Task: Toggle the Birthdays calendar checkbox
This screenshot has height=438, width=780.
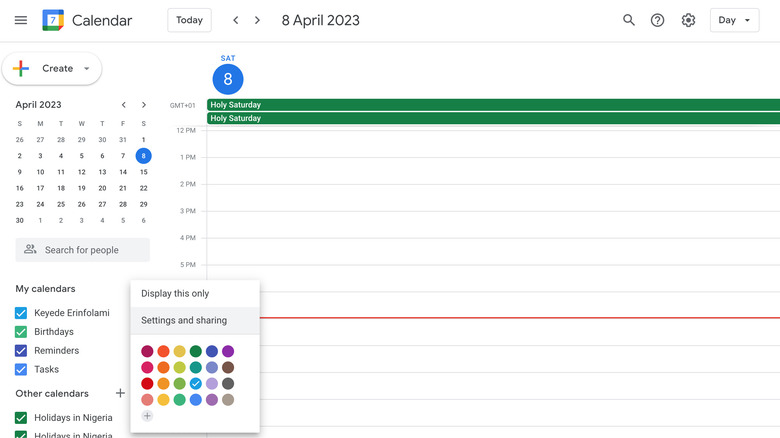Action: click(x=21, y=332)
